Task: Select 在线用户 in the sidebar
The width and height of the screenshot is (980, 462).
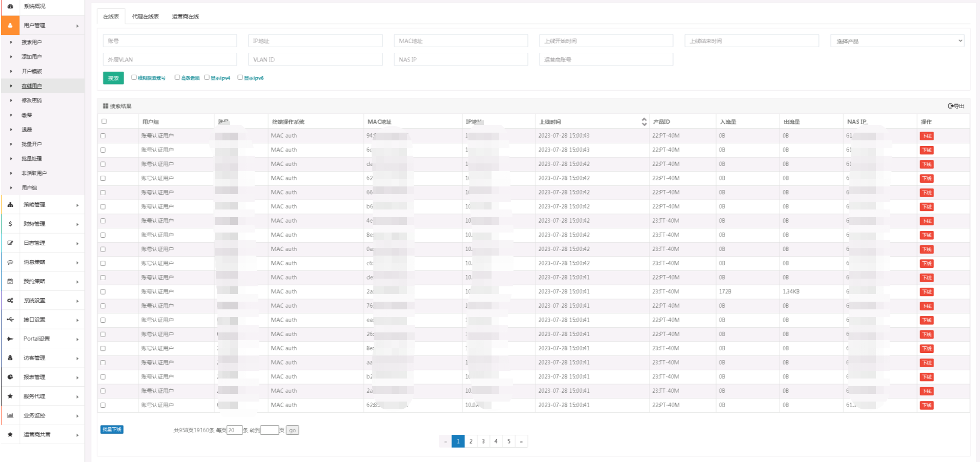Action: (32, 86)
